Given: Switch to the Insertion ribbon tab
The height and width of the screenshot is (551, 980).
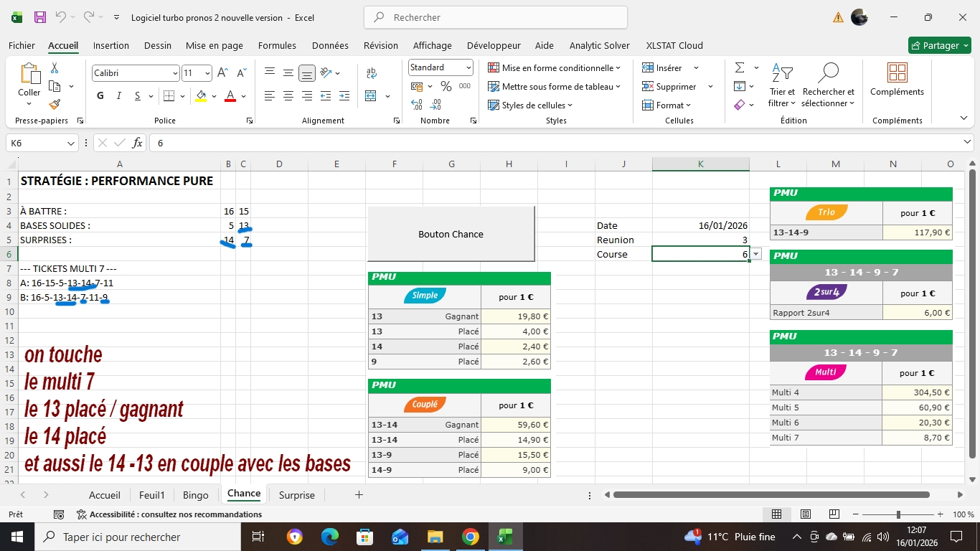Looking at the screenshot, I should [x=111, y=45].
